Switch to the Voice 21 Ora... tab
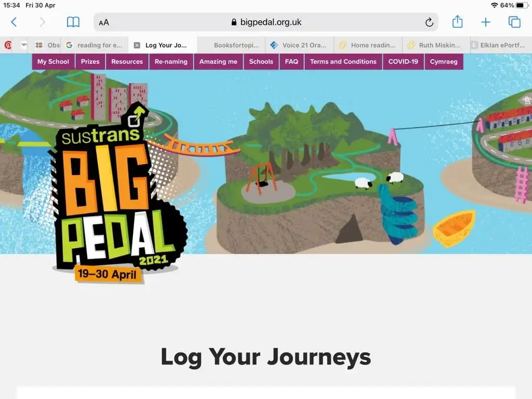 (x=300, y=45)
